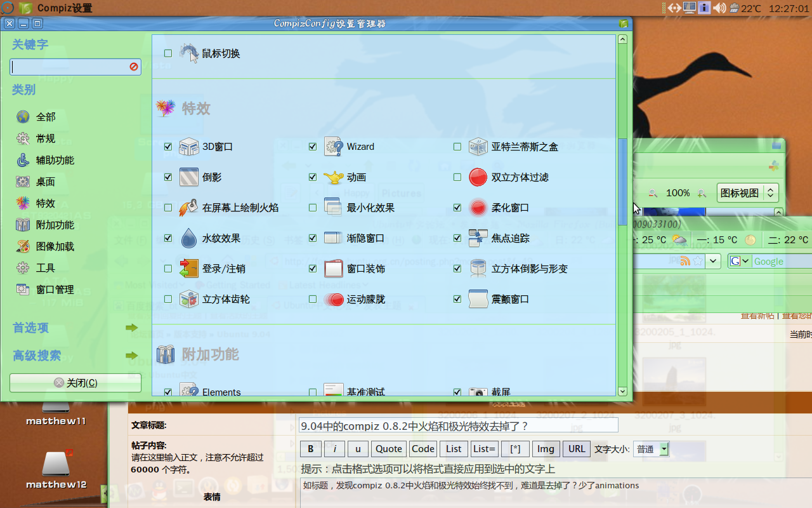Viewport: 812px width, 508px height.
Task: Open the 焦点追踪 plugin icon
Action: click(478, 238)
